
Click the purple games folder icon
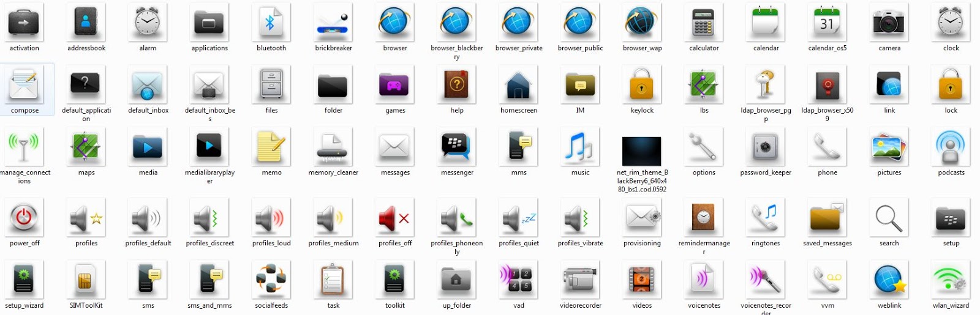coord(395,85)
